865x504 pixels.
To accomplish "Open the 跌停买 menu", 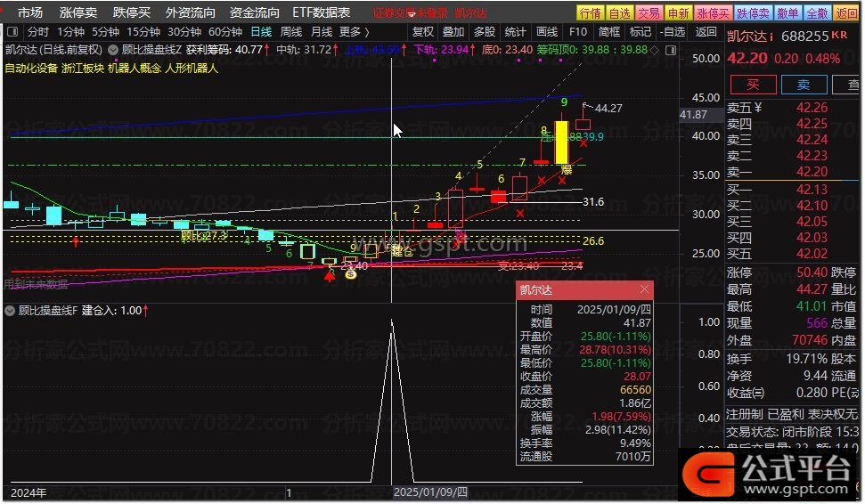I will [131, 12].
